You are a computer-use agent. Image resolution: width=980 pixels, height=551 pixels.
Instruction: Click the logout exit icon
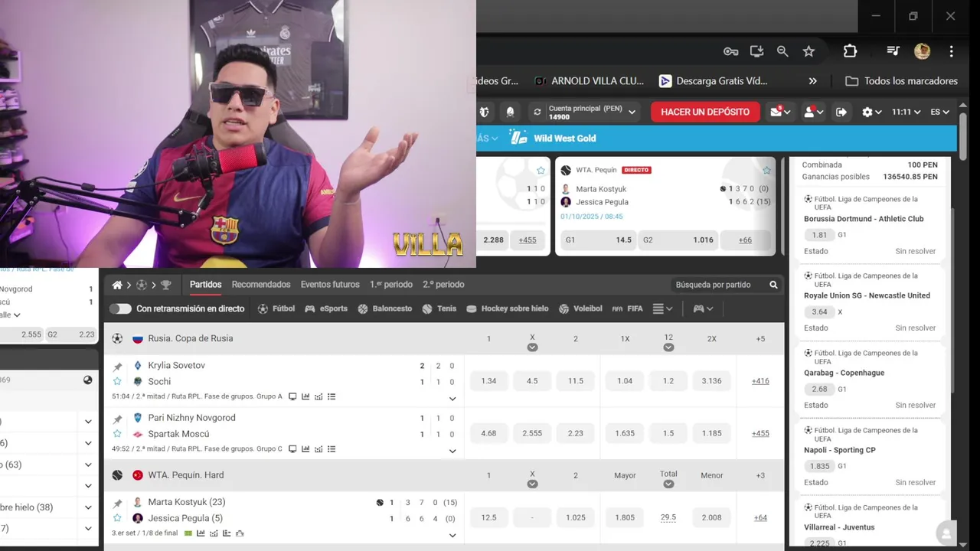click(841, 112)
